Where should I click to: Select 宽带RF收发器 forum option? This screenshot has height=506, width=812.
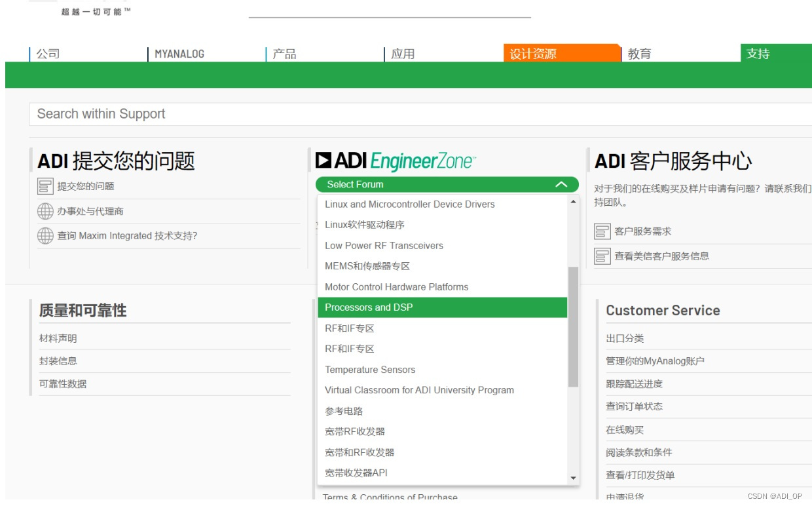[x=443, y=431]
